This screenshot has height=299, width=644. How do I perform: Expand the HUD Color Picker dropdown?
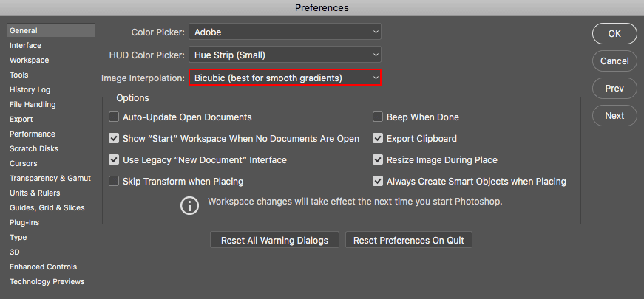[285, 55]
